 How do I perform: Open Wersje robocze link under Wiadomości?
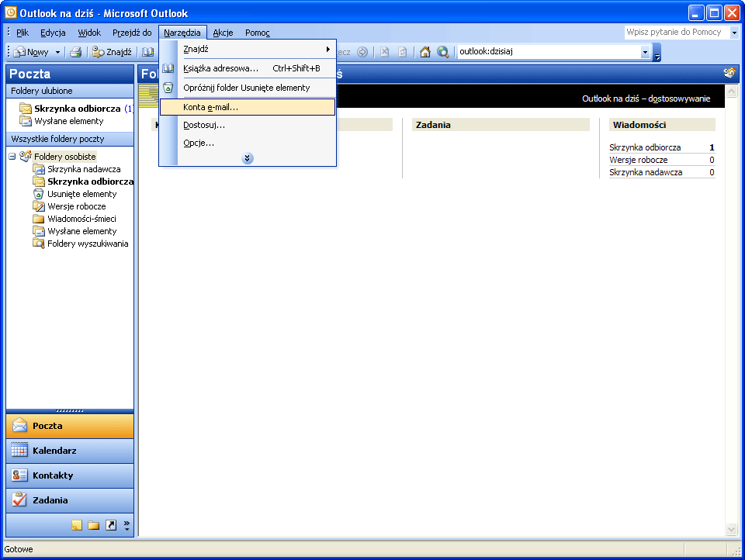click(x=638, y=160)
